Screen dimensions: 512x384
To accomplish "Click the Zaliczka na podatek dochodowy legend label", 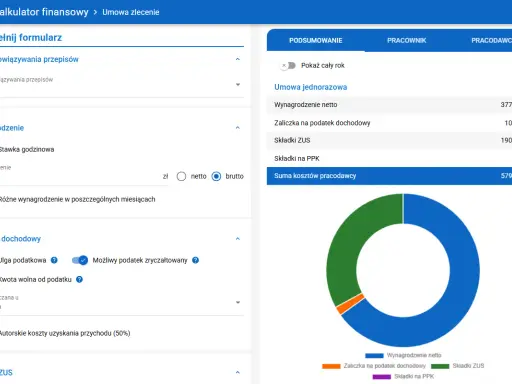I will tap(385, 366).
